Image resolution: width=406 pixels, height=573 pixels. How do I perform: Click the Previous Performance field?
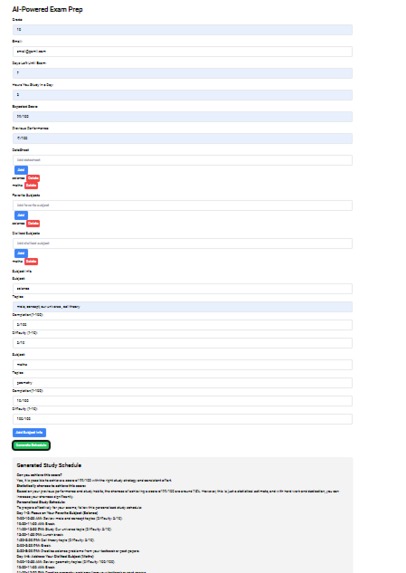pyautogui.click(x=182, y=138)
